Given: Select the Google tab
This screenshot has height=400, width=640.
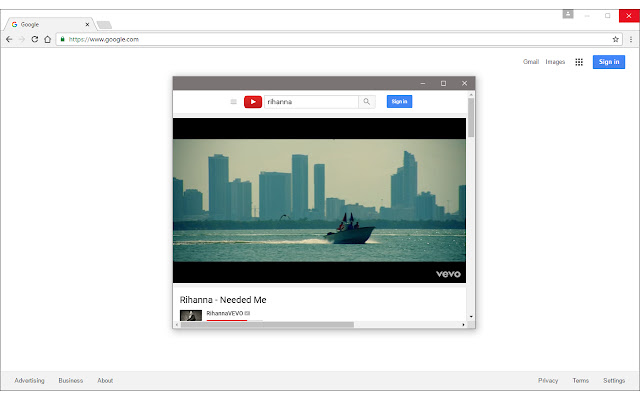Looking at the screenshot, I should [x=49, y=24].
